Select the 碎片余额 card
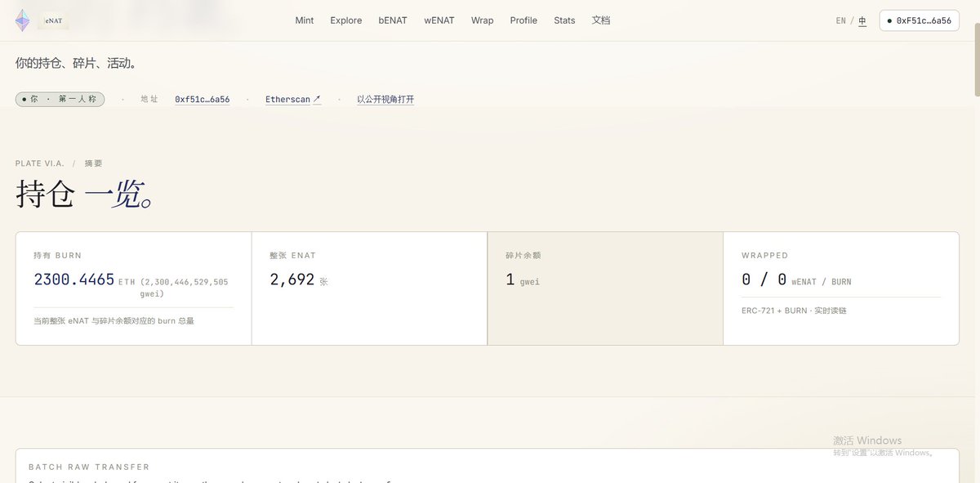Image resolution: width=980 pixels, height=483 pixels. point(605,288)
